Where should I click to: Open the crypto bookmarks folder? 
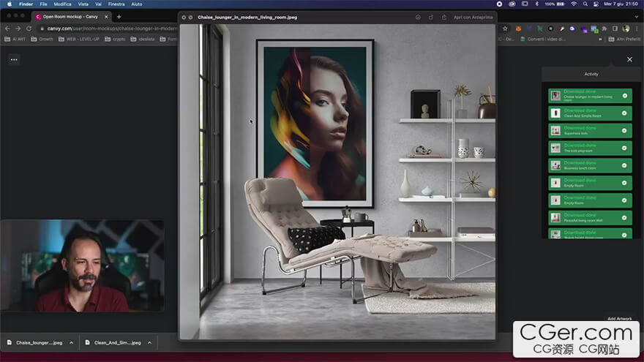click(x=115, y=39)
